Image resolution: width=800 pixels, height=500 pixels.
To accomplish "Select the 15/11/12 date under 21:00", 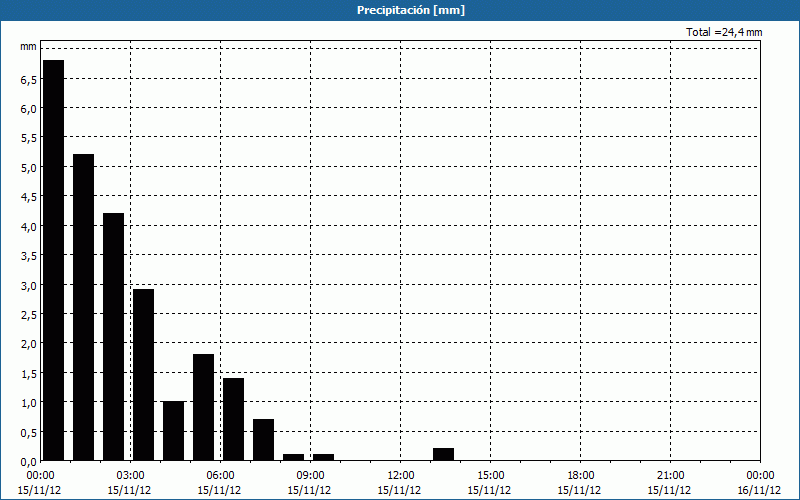I will click(669, 490).
